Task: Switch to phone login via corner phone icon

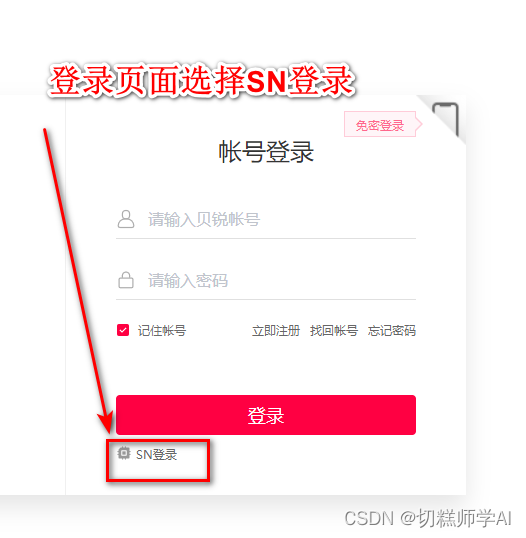Action: coord(446,119)
